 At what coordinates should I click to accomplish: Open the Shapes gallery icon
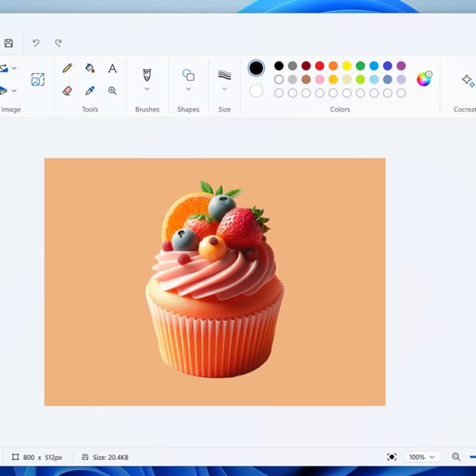click(x=188, y=75)
